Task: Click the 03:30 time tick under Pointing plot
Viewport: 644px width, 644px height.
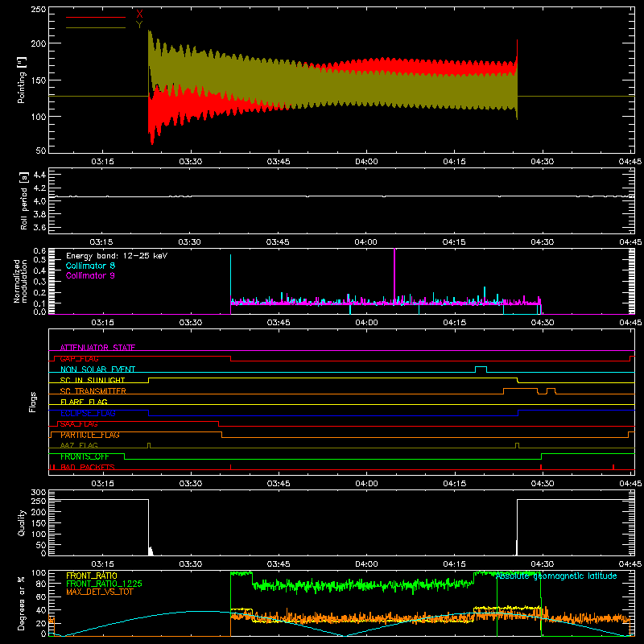Action: 191,162
